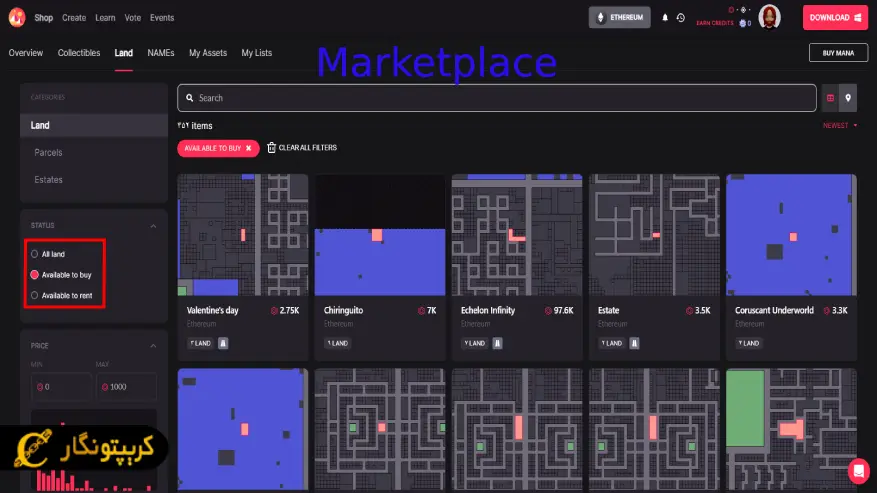Click the red chat support bubble
The width and height of the screenshot is (877, 493).
tap(857, 470)
